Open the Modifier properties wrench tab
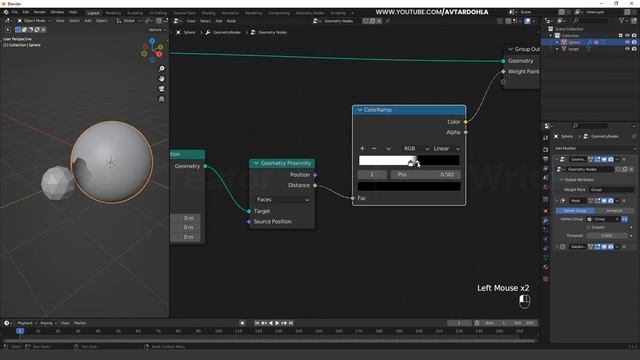The image size is (640, 360). (x=546, y=220)
